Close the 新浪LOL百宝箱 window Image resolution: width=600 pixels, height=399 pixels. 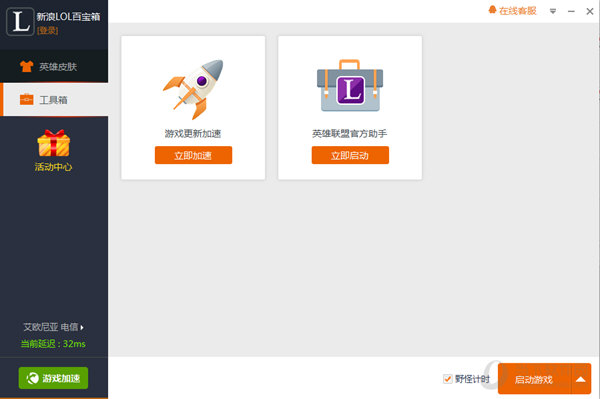[590, 11]
